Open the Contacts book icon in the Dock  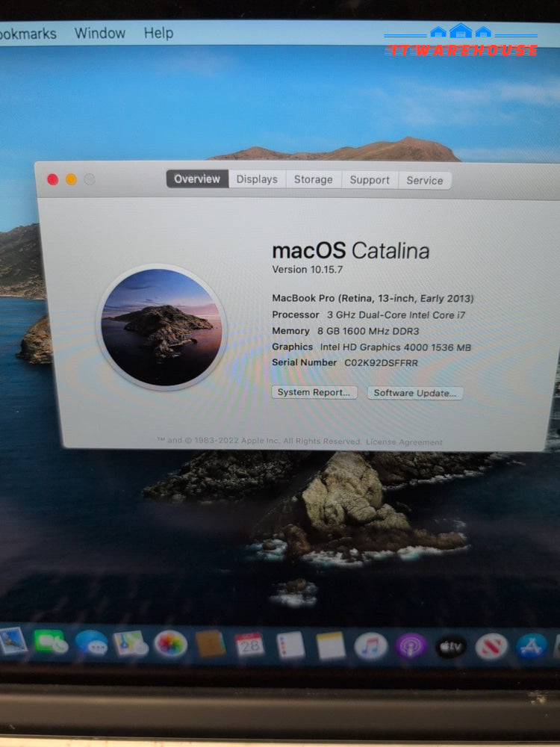pos(210,644)
